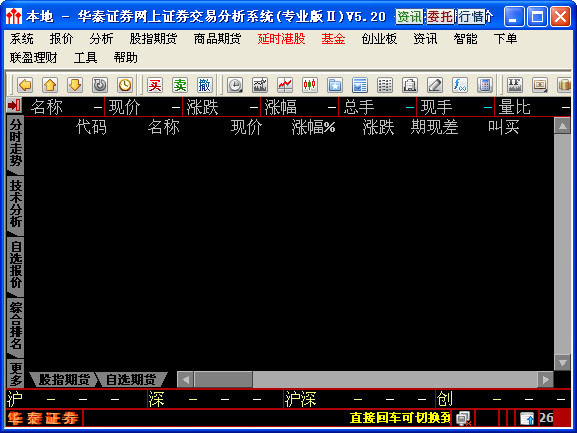
Task: Click the horizontal scrollbar right arrow
Action: [x=545, y=380]
